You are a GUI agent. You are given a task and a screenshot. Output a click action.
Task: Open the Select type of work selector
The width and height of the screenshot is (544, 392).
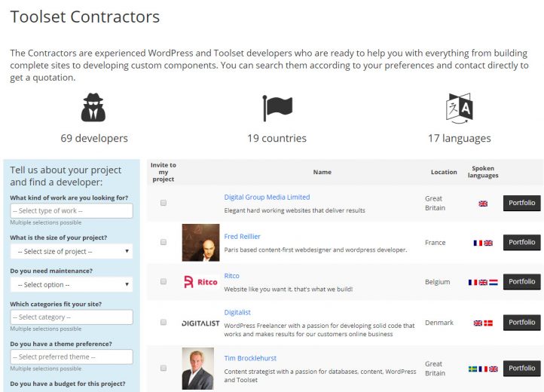coord(72,211)
